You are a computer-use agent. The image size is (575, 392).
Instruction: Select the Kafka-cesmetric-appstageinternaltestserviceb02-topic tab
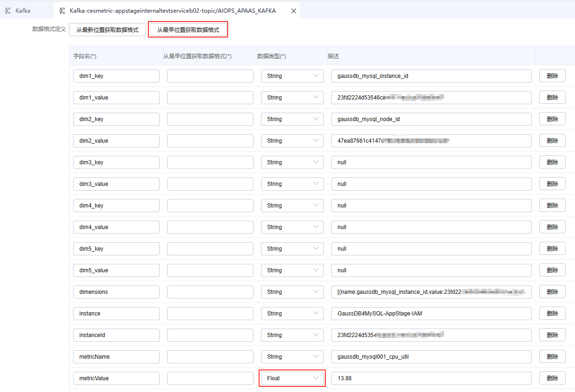click(172, 10)
